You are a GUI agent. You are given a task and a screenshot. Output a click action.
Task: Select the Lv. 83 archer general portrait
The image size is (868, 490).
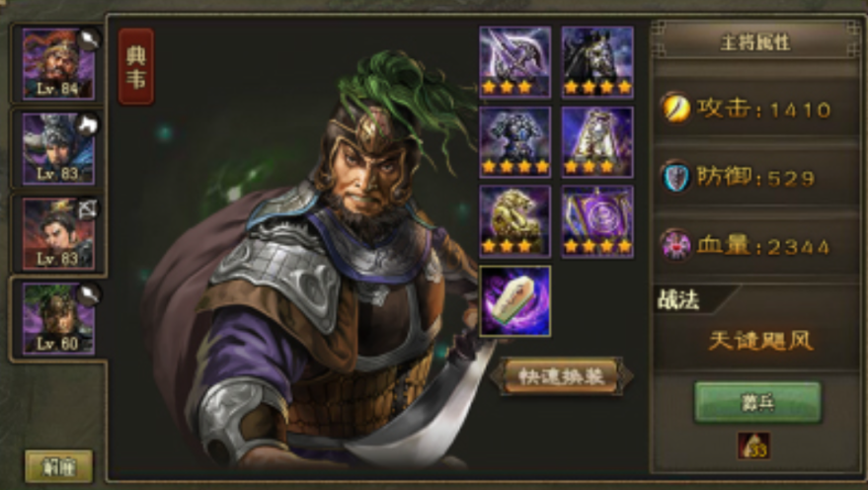point(58,234)
